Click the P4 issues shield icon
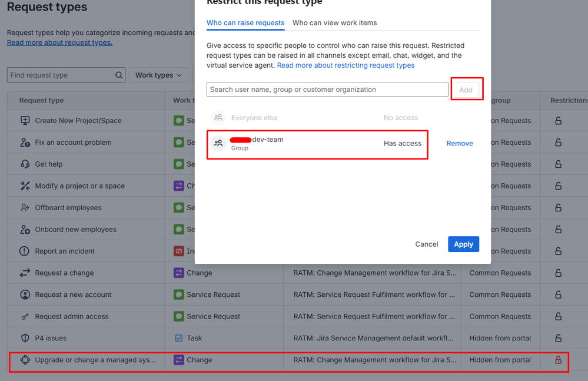 click(x=25, y=338)
